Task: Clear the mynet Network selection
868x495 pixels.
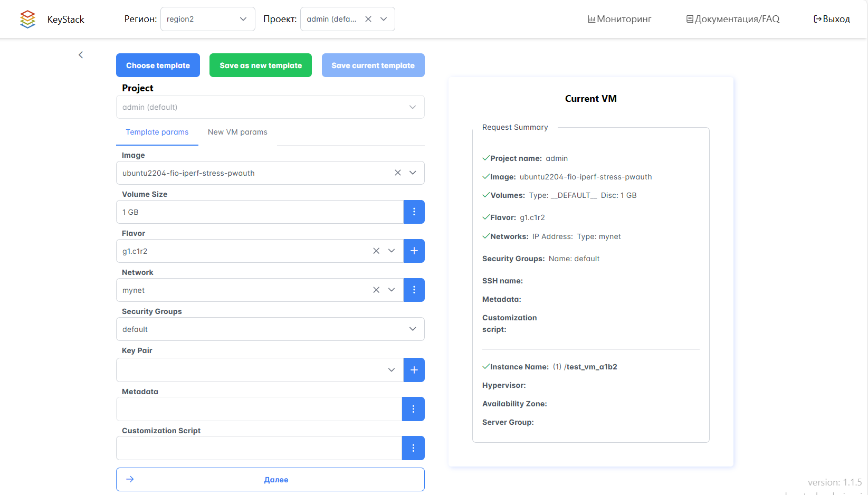Action: tap(376, 290)
